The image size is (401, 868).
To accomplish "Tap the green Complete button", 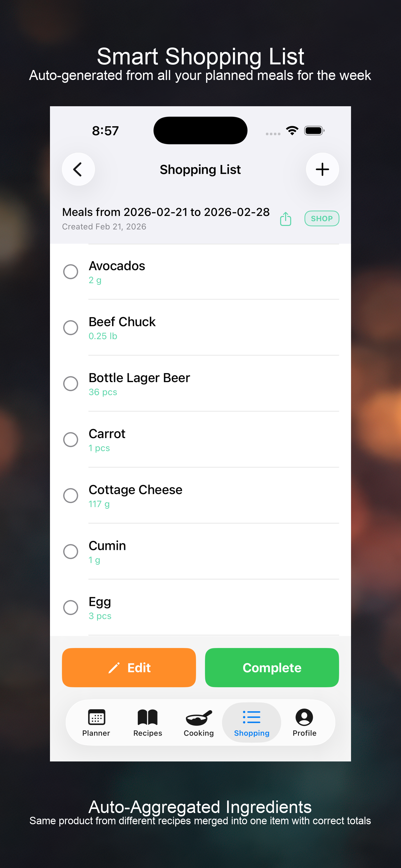I will tap(272, 667).
